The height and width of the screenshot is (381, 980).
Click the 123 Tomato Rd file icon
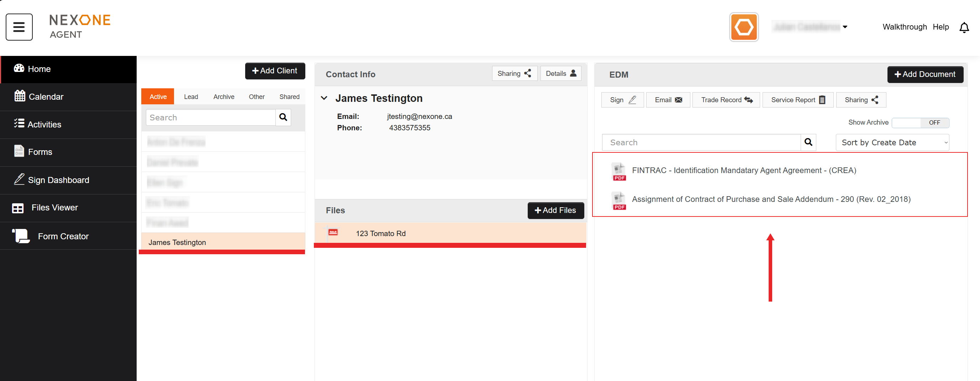click(333, 233)
